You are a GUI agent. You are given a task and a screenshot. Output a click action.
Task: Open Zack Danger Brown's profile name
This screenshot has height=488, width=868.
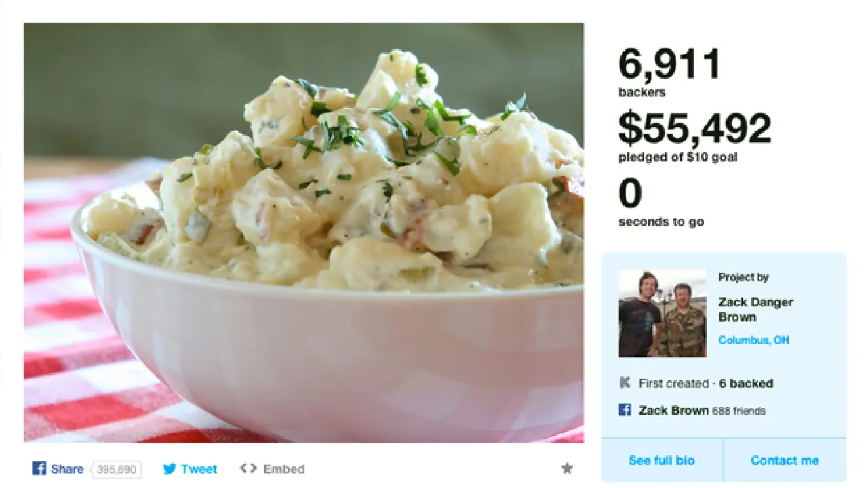coord(755,310)
